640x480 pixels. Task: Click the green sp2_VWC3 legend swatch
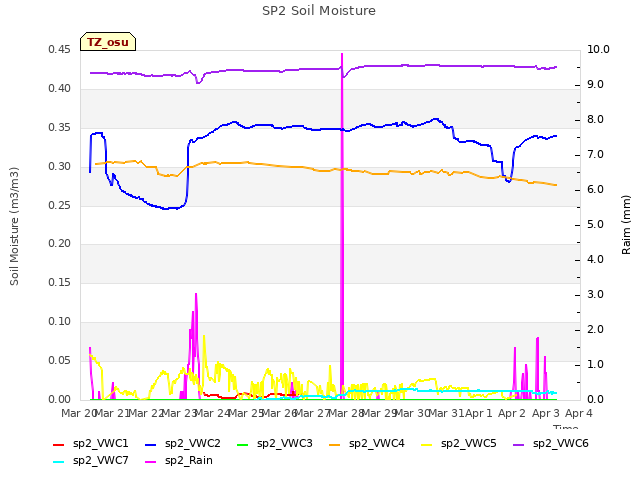click(x=243, y=444)
